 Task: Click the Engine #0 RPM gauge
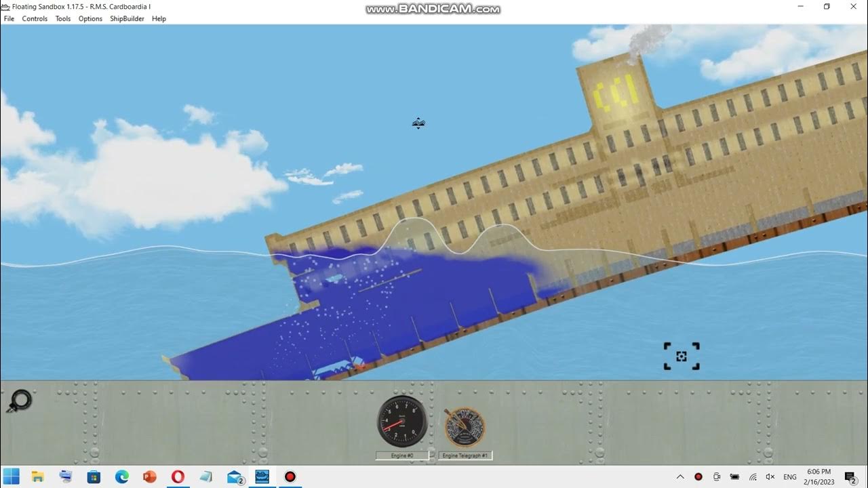coord(402,422)
